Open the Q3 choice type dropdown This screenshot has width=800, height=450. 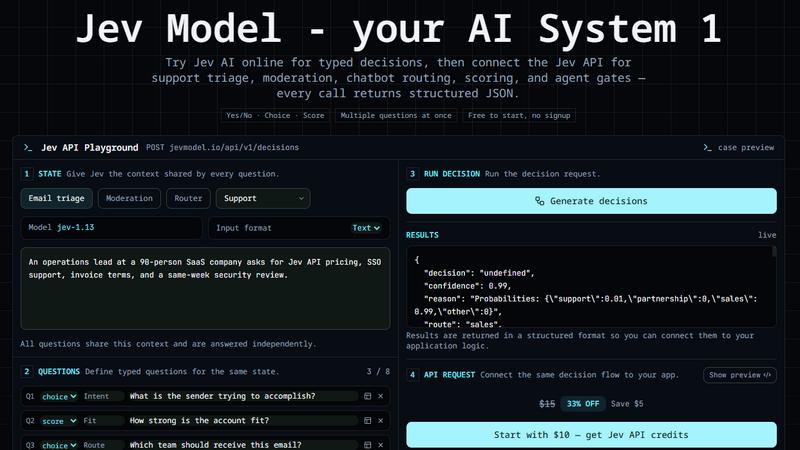pyautogui.click(x=59, y=445)
